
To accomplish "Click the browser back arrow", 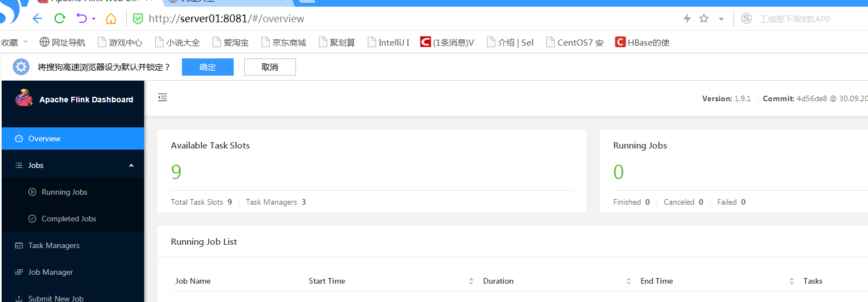I will click(x=37, y=18).
